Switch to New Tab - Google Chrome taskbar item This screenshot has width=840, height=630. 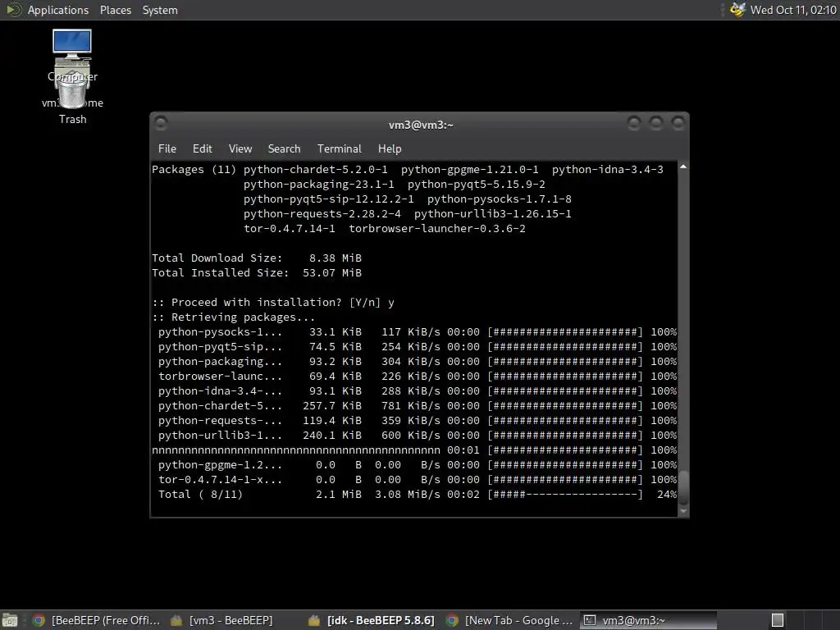(509, 620)
